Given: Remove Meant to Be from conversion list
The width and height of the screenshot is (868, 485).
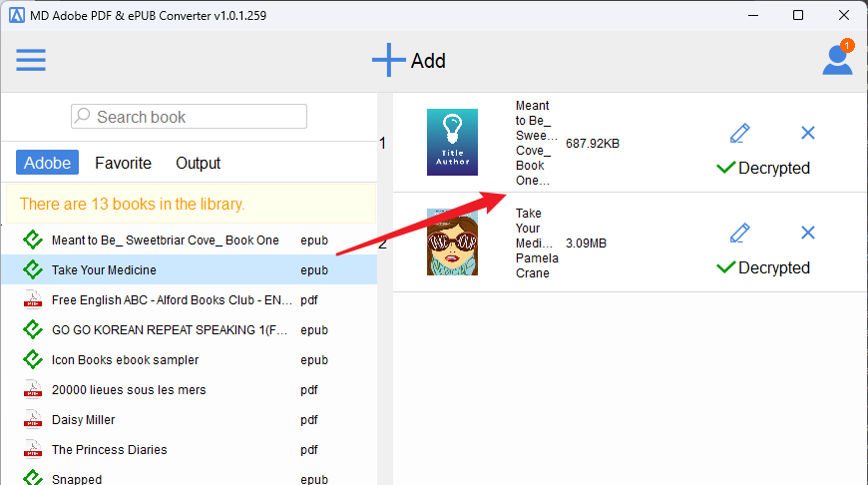Looking at the screenshot, I should point(808,133).
